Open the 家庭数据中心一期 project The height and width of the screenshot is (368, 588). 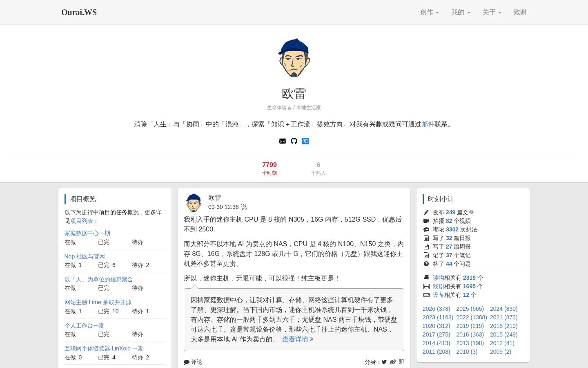tap(87, 233)
